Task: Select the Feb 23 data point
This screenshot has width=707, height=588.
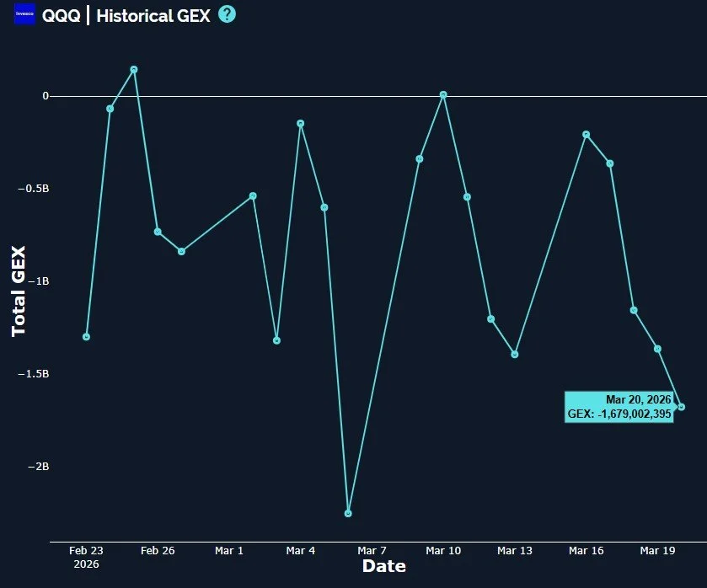Action: pos(87,337)
